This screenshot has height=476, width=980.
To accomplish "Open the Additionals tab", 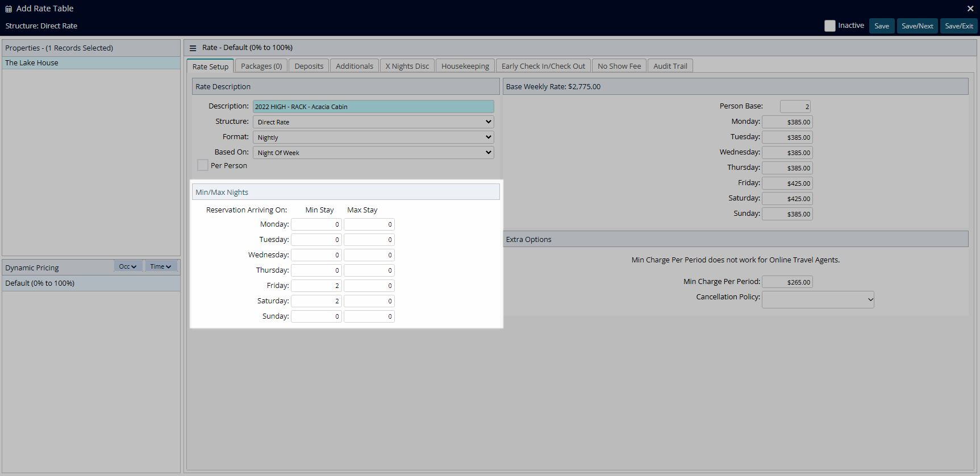I will (355, 66).
